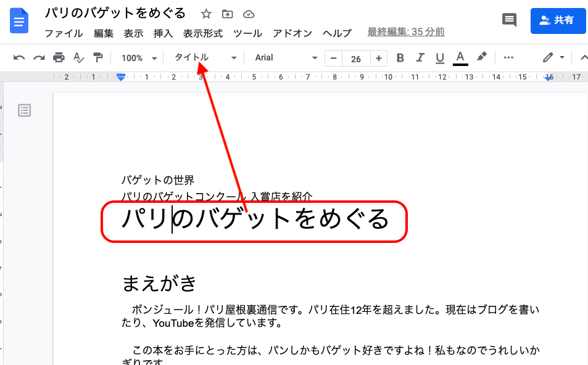Image resolution: width=588 pixels, height=365 pixels.
Task: Move document to folder icon
Action: coord(227,14)
